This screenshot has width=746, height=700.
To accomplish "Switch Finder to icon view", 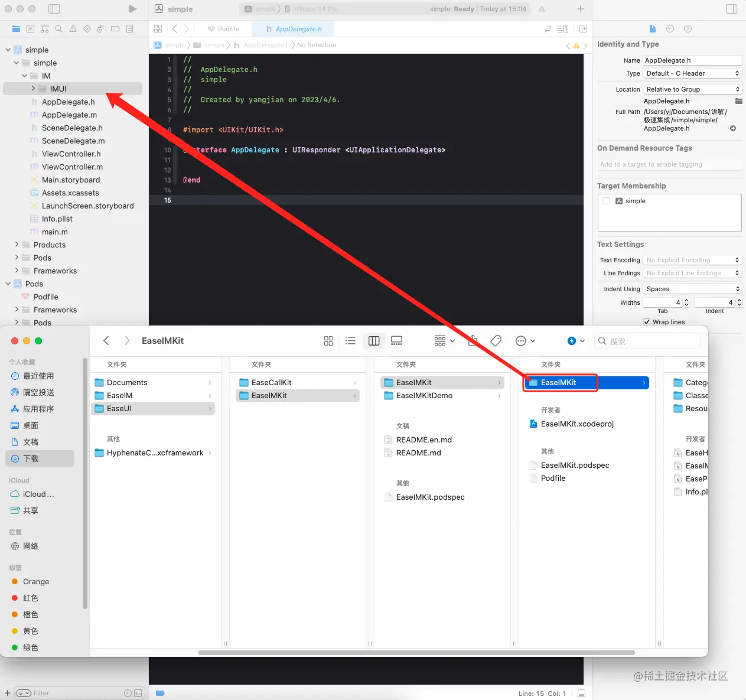I will pyautogui.click(x=328, y=341).
